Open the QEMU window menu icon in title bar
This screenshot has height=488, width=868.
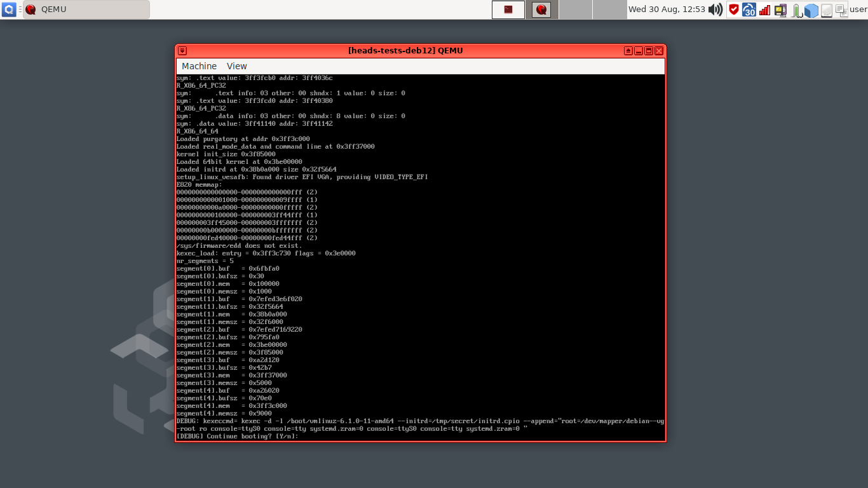[x=181, y=50]
